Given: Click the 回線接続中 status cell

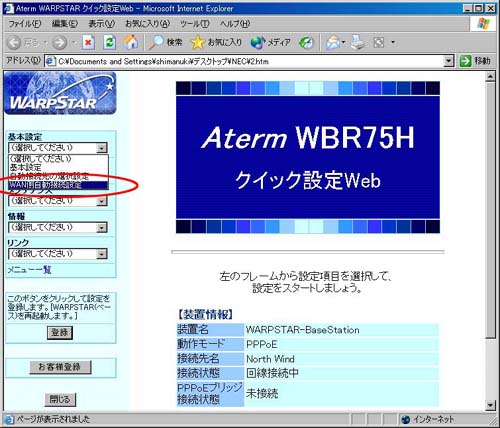Looking at the screenshot, I should coord(341,373).
